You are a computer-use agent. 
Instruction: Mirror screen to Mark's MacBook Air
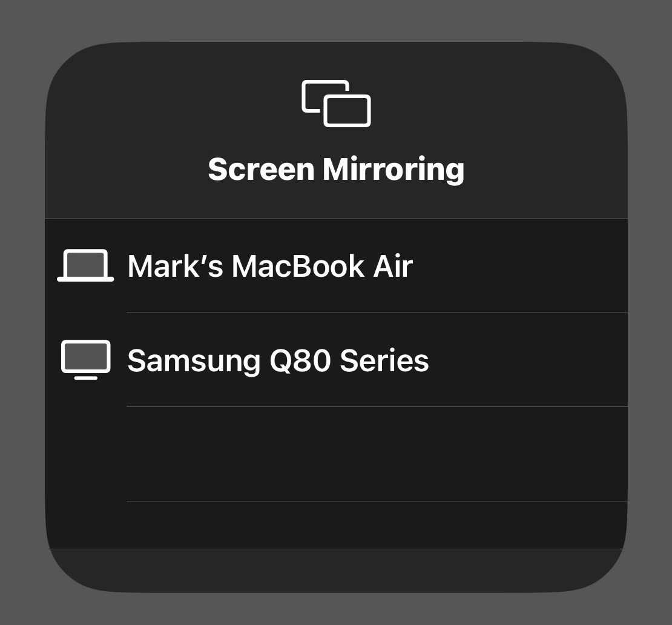click(336, 265)
